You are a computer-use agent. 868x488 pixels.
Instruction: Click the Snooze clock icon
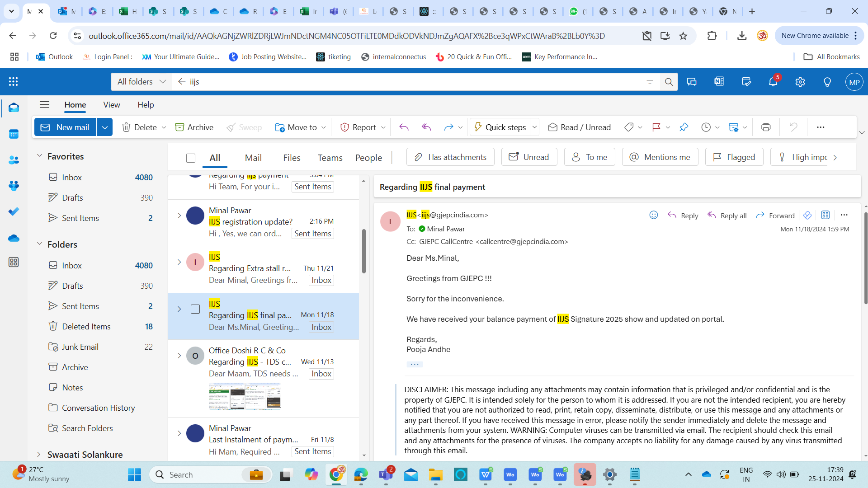[x=706, y=127]
